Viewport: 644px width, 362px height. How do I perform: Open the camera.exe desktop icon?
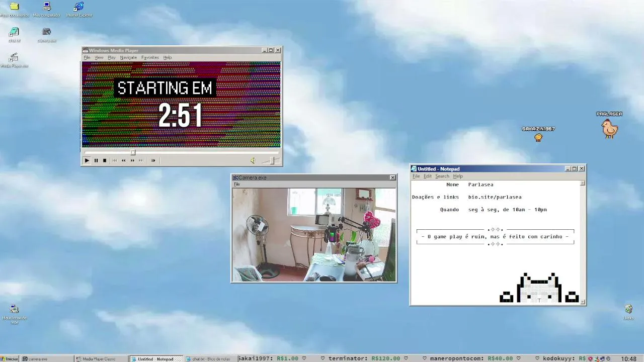pos(47,35)
